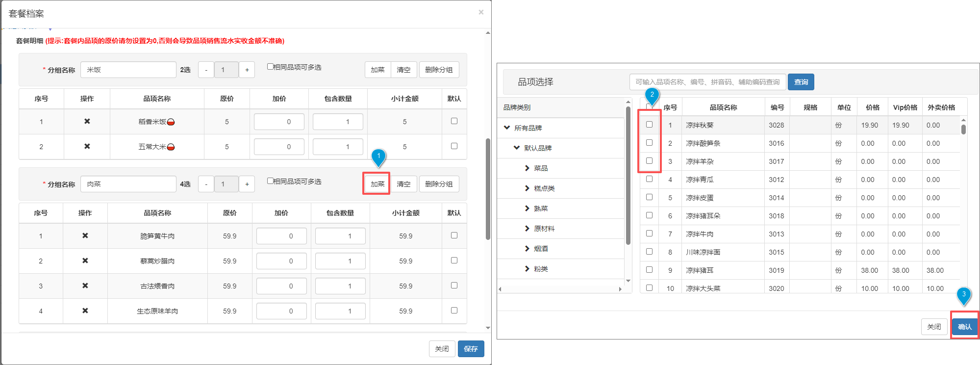Collapse the 所有品牌 tree node
The width and height of the screenshot is (980, 365).
pyautogui.click(x=507, y=128)
